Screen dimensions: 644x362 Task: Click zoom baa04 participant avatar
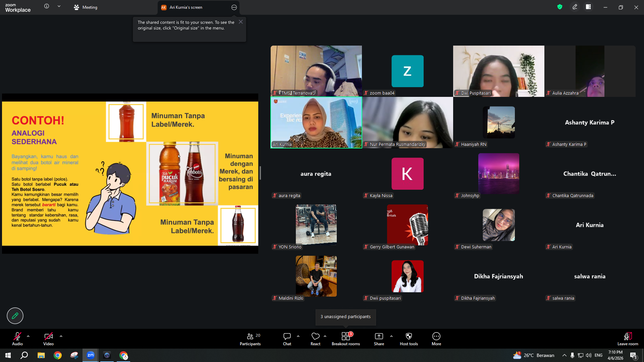click(x=408, y=71)
